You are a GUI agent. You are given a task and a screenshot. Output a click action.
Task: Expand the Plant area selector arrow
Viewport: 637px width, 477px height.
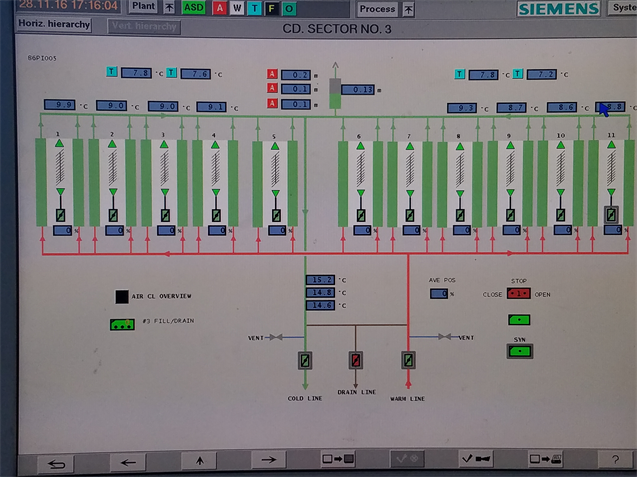click(x=169, y=7)
